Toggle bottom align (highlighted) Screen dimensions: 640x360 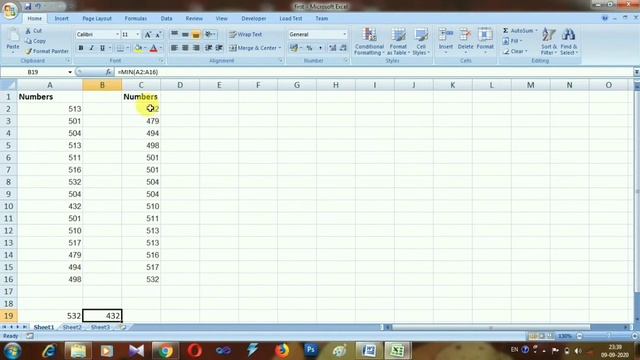(x=196, y=34)
